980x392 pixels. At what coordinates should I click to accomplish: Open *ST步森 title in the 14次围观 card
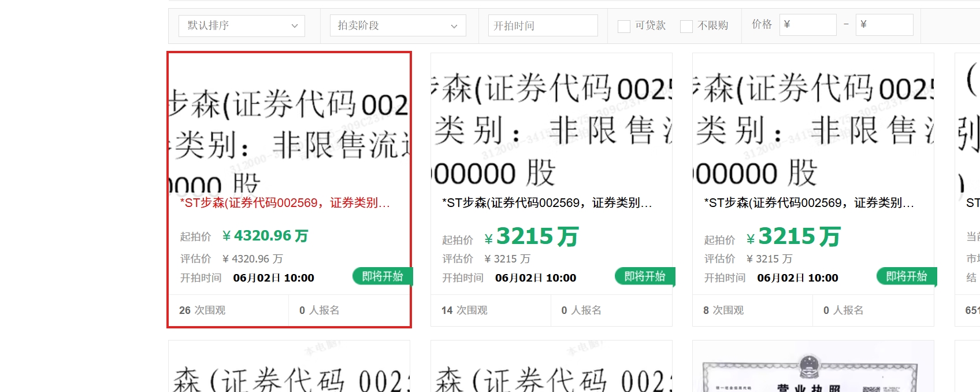[x=547, y=203]
